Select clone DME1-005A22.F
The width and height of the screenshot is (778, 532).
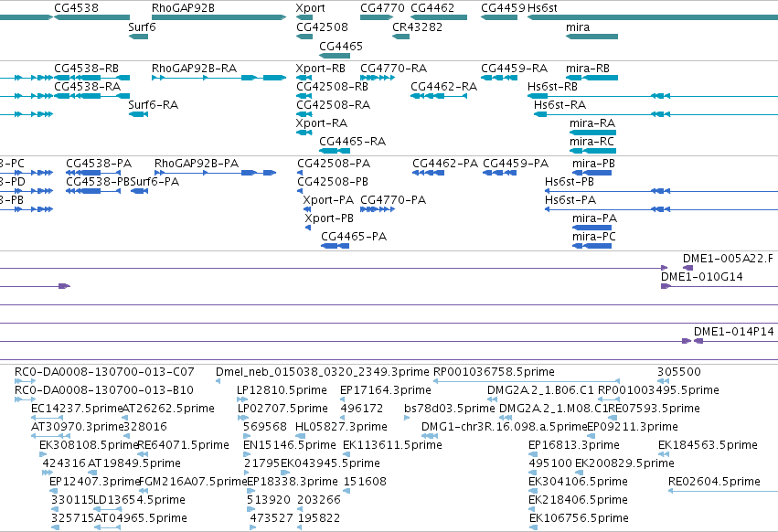tap(728, 259)
